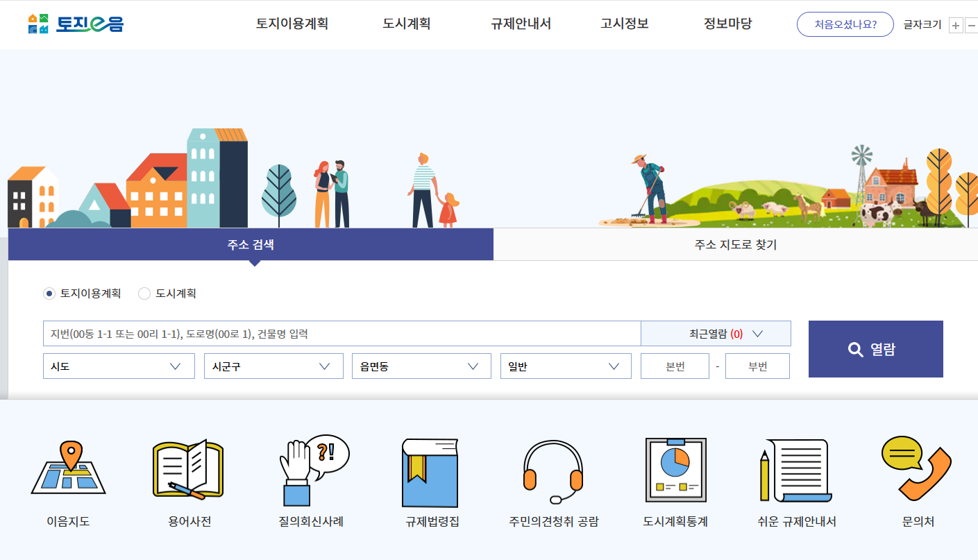The image size is (978, 560).
Task: Select the 도시계획 radio option
Action: (144, 293)
